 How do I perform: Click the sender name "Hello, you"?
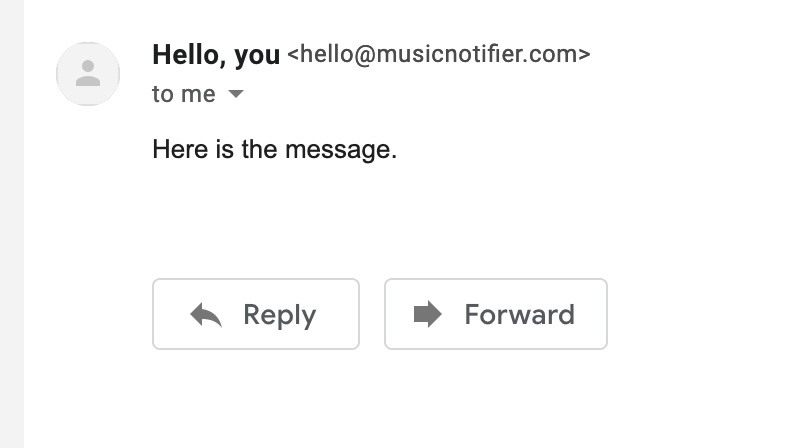pos(216,55)
